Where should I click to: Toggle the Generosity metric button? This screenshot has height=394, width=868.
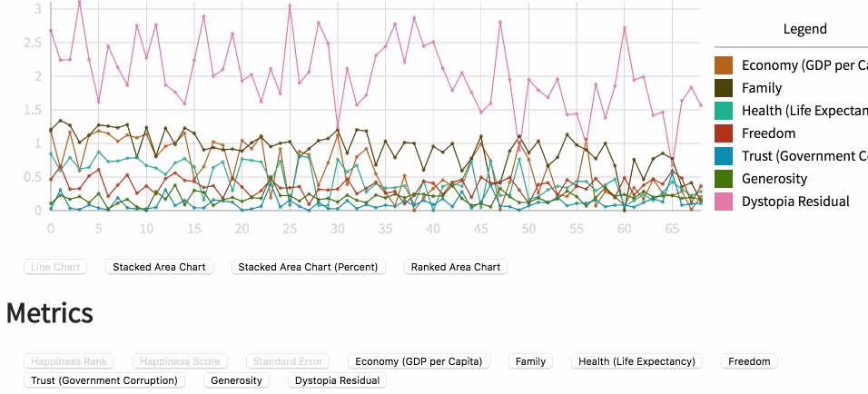pyautogui.click(x=236, y=380)
